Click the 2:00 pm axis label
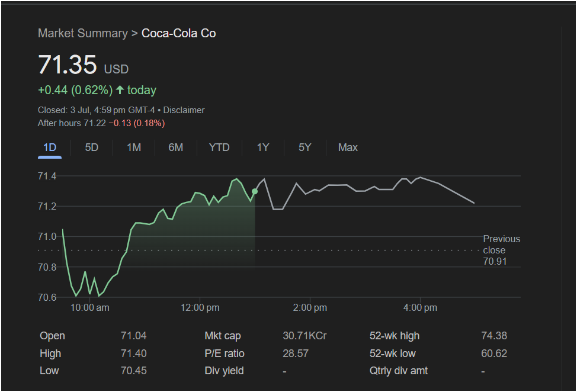The width and height of the screenshot is (577, 392). [310, 308]
